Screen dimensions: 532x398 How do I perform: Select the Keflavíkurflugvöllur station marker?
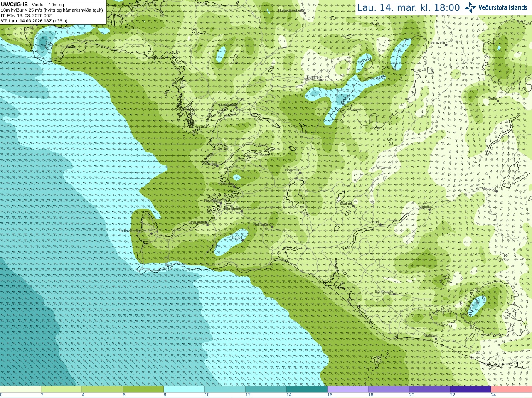152,233
